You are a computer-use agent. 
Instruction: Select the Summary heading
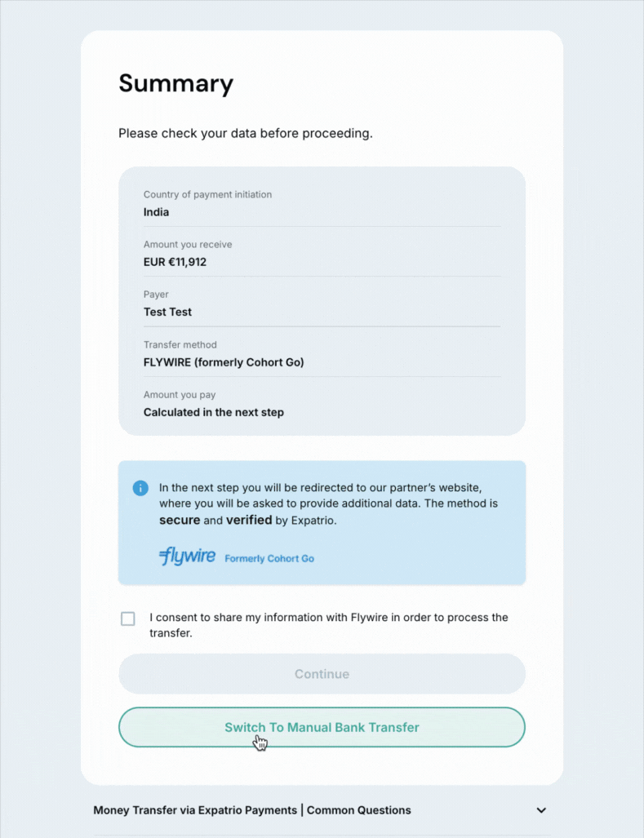175,82
